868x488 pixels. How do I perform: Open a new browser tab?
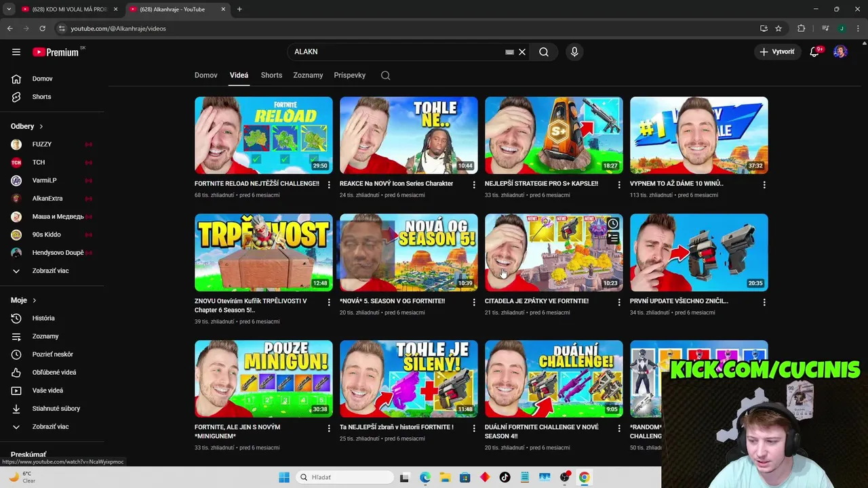tap(239, 9)
